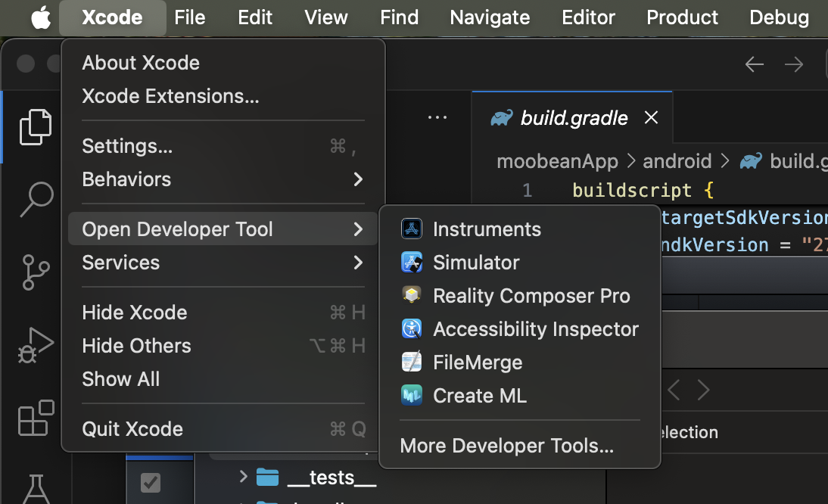Choose Hide Xcode

click(223, 313)
